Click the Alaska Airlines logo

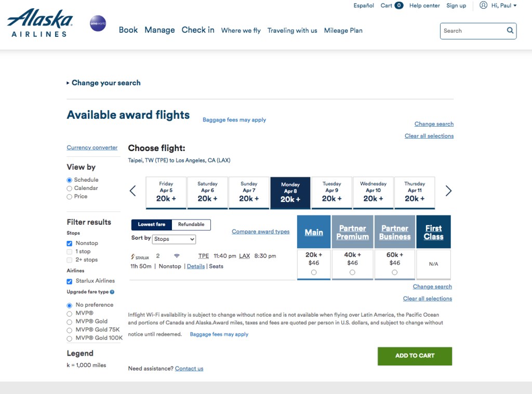coord(40,23)
